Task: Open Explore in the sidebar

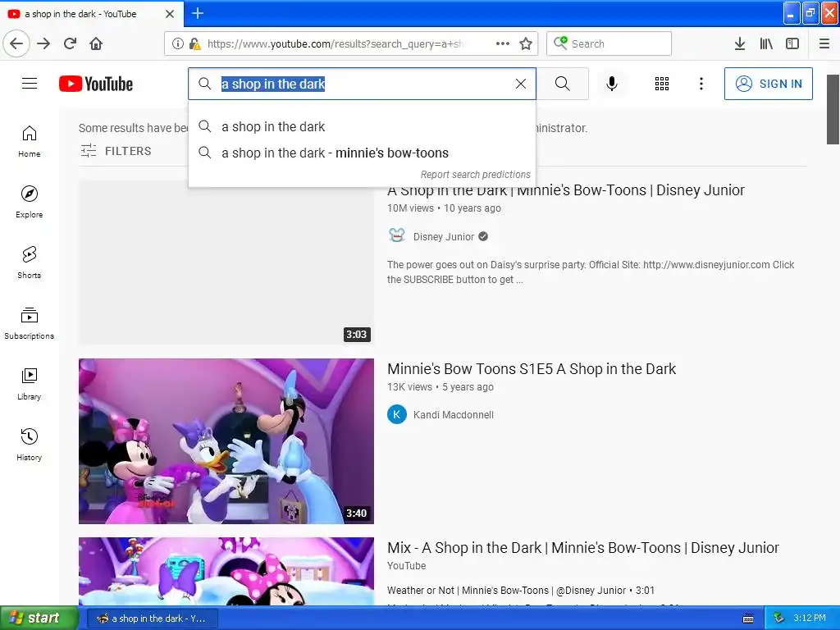Action: coord(30,202)
